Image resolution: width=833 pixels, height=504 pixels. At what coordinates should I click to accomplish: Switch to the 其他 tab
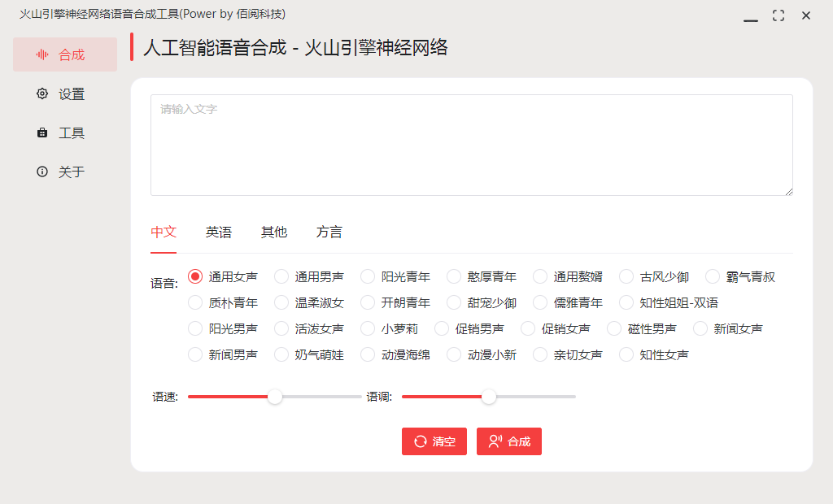click(x=273, y=232)
